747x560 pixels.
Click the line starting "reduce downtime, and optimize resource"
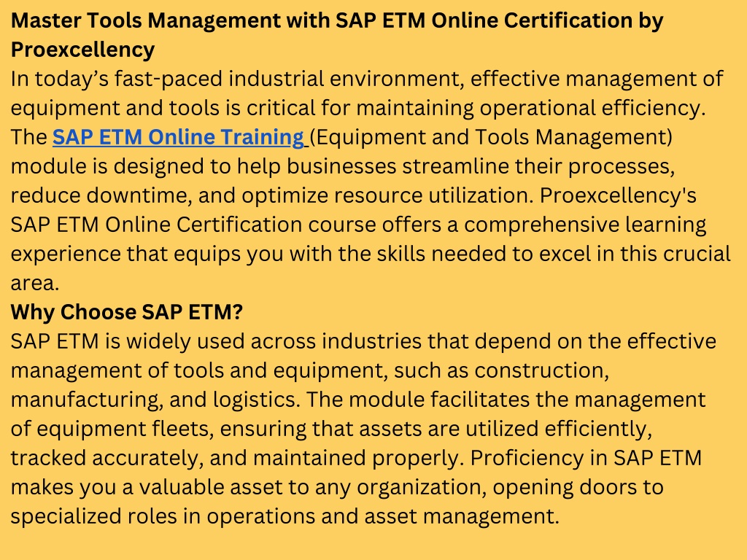354,195
